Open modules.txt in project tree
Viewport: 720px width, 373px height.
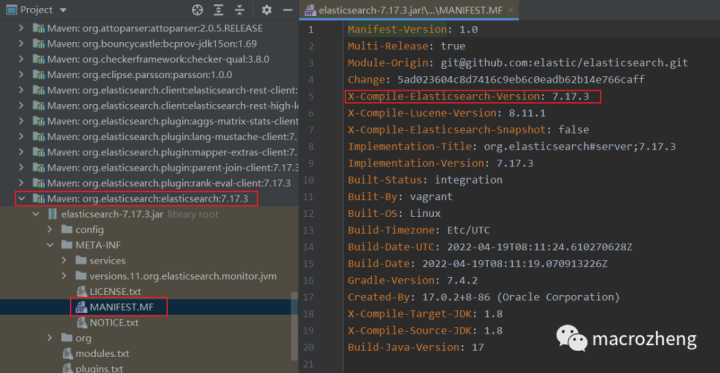tap(102, 354)
